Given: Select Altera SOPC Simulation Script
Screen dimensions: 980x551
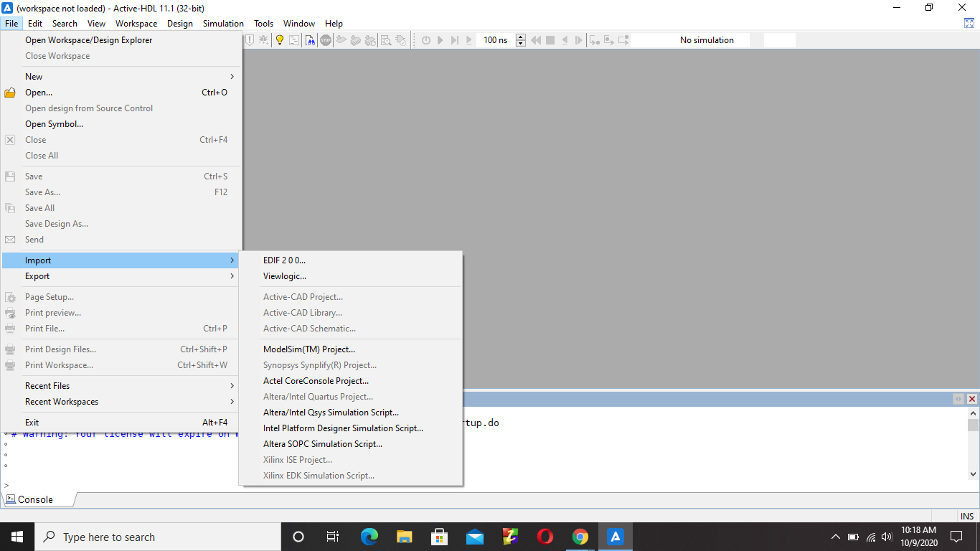Looking at the screenshot, I should coord(351,444).
